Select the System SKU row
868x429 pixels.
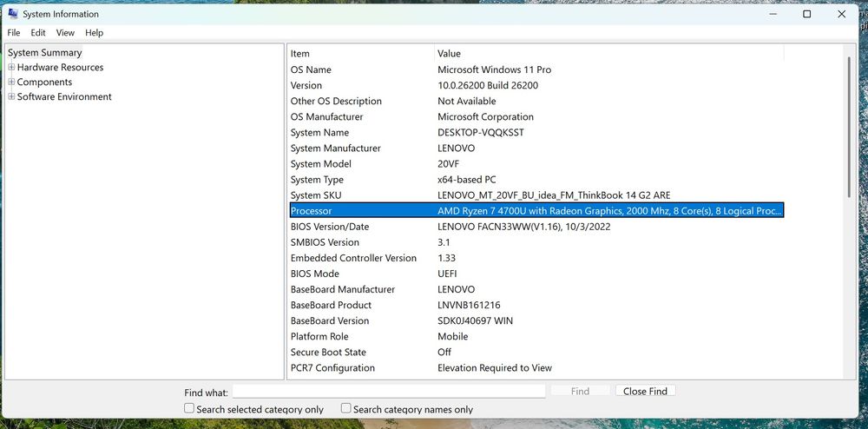tap(536, 195)
